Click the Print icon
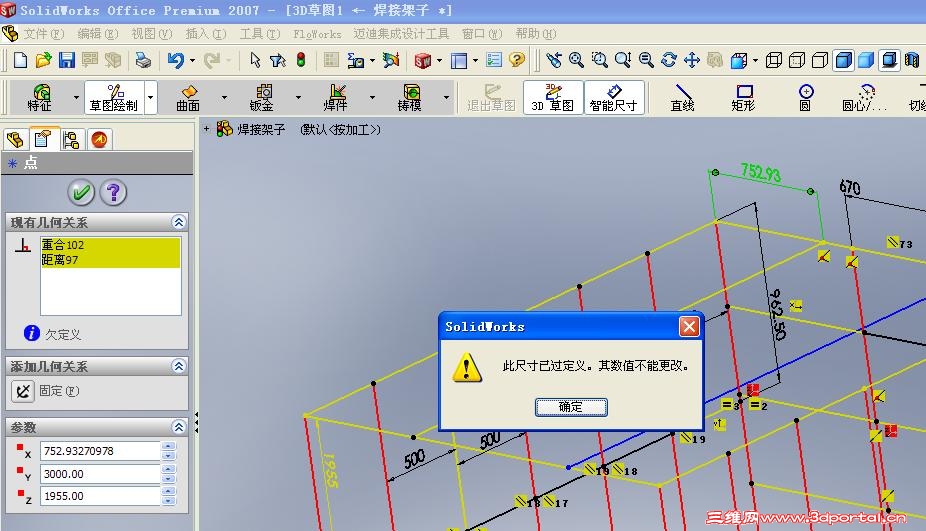 click(143, 60)
